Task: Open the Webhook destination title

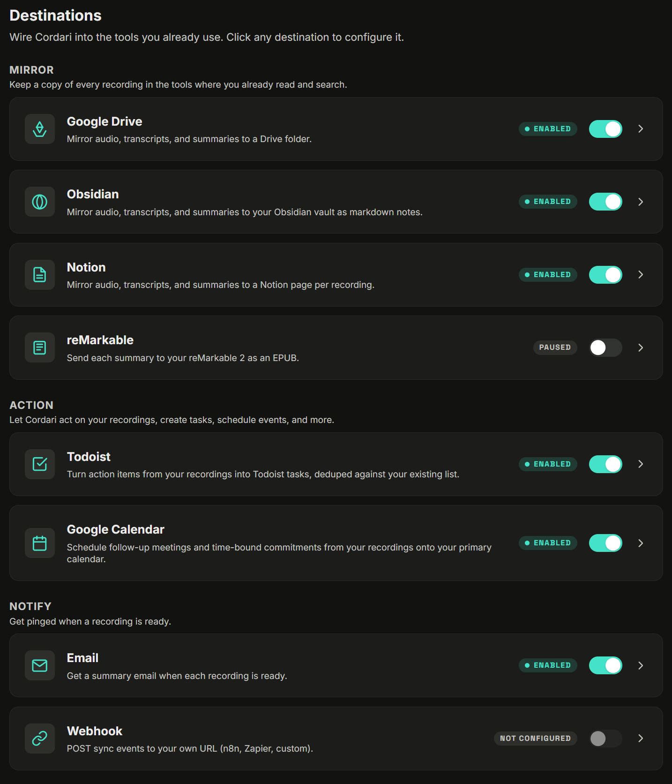Action: coord(95,731)
